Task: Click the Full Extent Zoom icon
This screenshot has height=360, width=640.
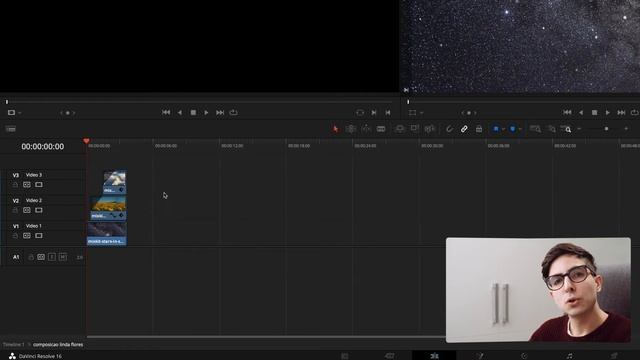Action: [x=535, y=129]
